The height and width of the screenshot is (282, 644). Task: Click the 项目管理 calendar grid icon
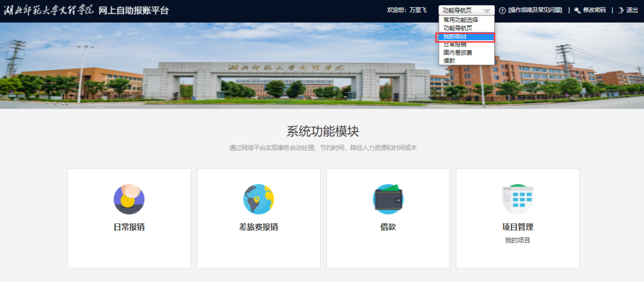point(518,199)
